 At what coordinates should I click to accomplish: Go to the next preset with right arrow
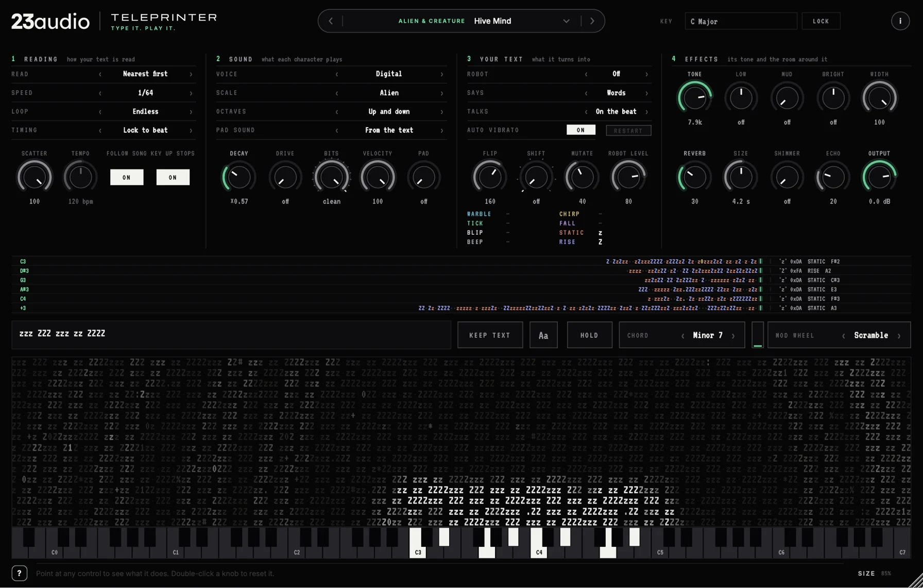click(x=592, y=21)
